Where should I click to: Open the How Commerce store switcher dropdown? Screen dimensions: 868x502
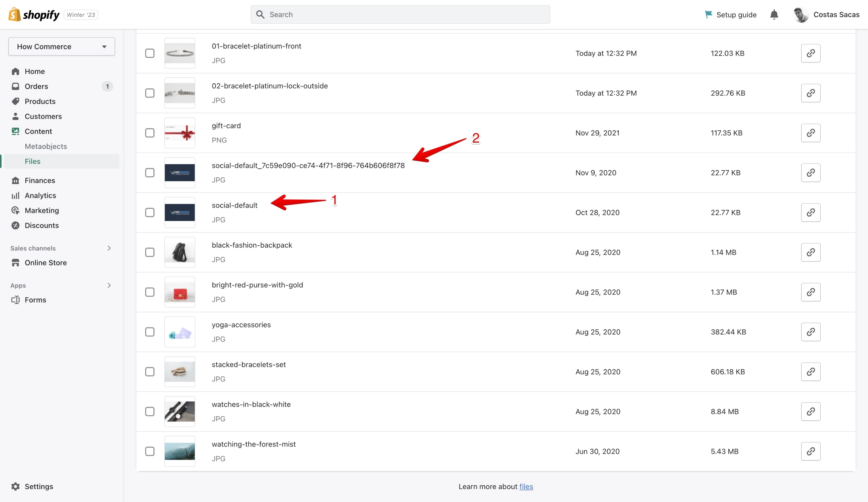[x=62, y=46]
